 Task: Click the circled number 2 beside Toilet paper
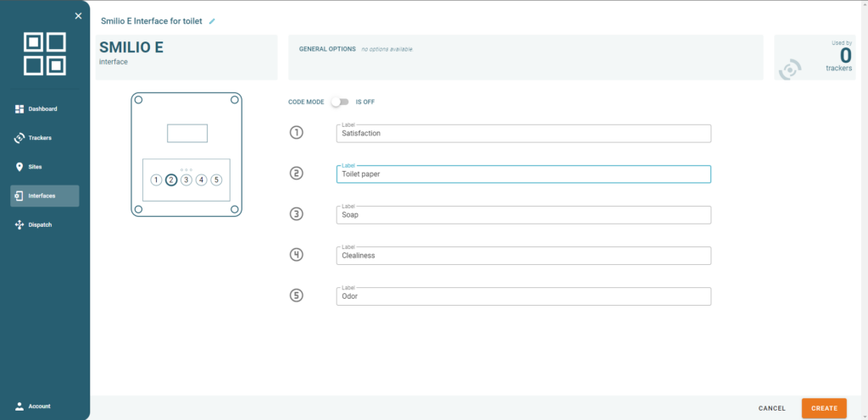[297, 174]
